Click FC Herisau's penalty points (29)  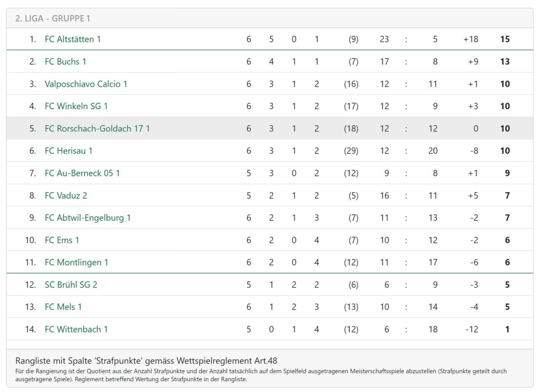(x=351, y=151)
